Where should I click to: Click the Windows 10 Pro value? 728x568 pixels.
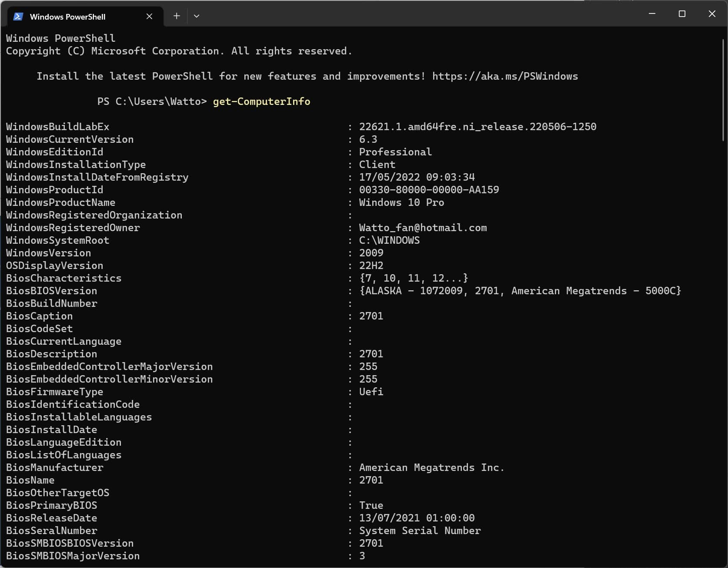(x=401, y=203)
